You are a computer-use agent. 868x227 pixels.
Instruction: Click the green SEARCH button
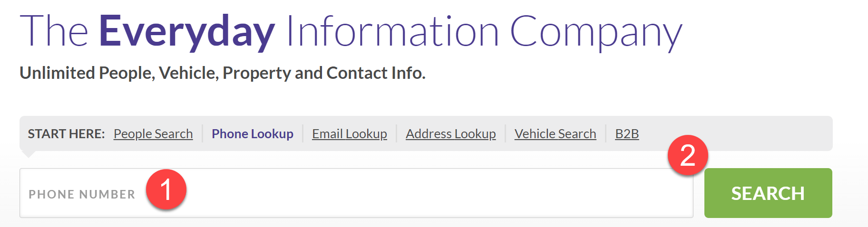(x=768, y=193)
